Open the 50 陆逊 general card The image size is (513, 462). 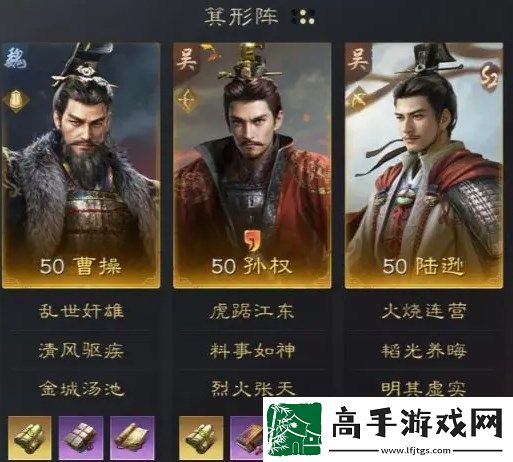point(424,165)
